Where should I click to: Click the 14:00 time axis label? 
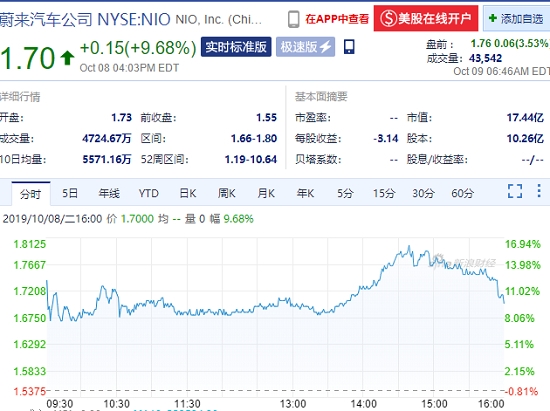(x=364, y=404)
